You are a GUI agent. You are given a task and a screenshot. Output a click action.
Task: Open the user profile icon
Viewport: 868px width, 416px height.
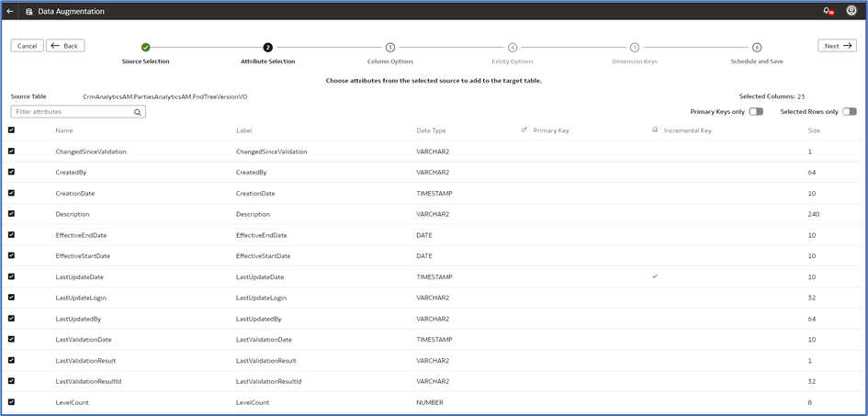coord(851,11)
